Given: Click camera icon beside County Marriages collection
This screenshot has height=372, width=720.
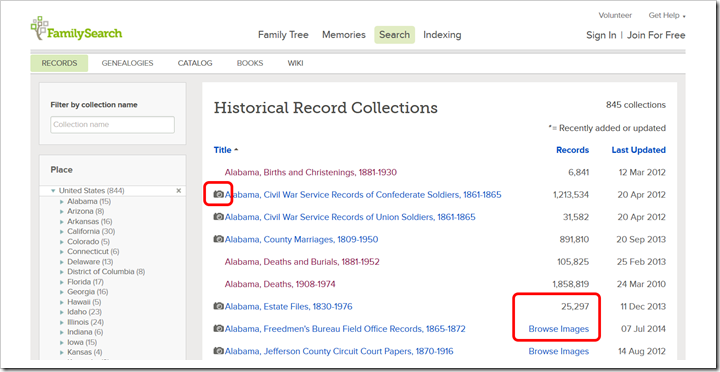Looking at the screenshot, I should (x=219, y=239).
